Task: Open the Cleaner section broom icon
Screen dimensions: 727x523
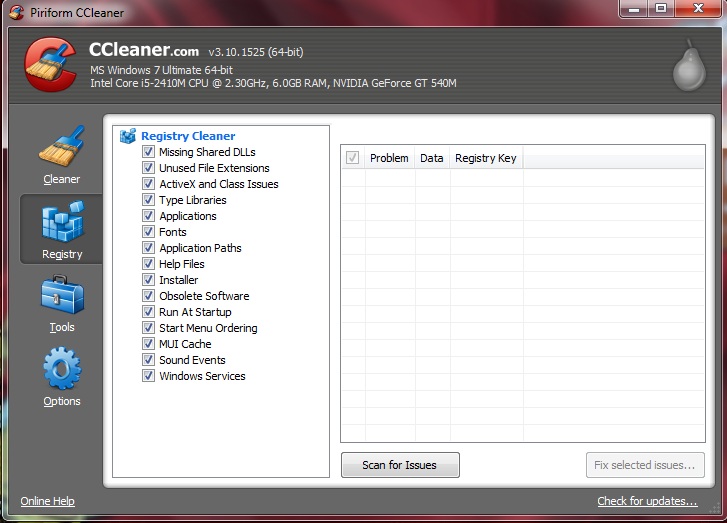Action: coord(62,146)
